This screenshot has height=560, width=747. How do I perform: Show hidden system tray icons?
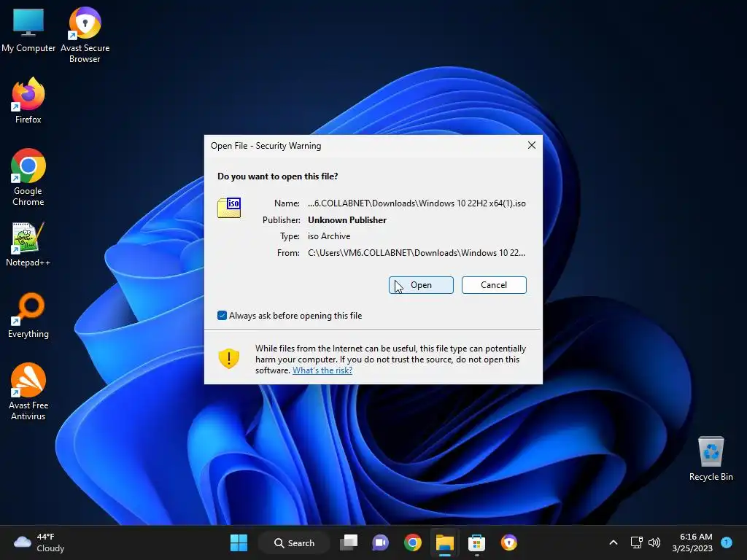pos(613,542)
